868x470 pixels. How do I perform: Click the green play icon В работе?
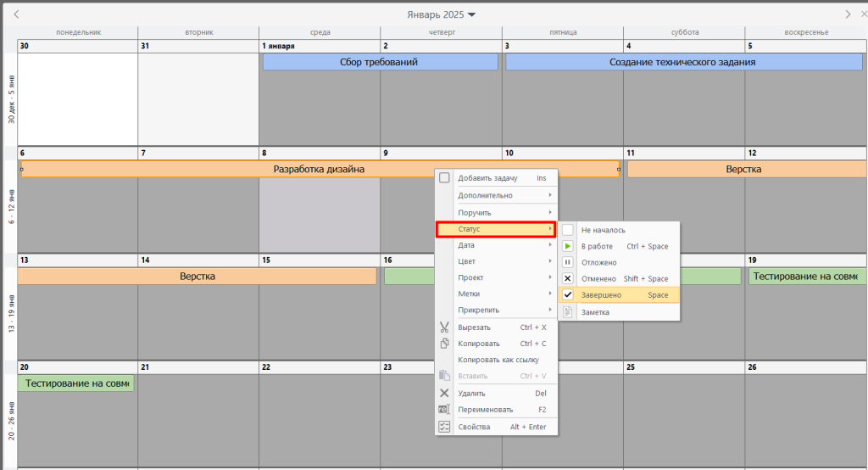[x=568, y=246]
